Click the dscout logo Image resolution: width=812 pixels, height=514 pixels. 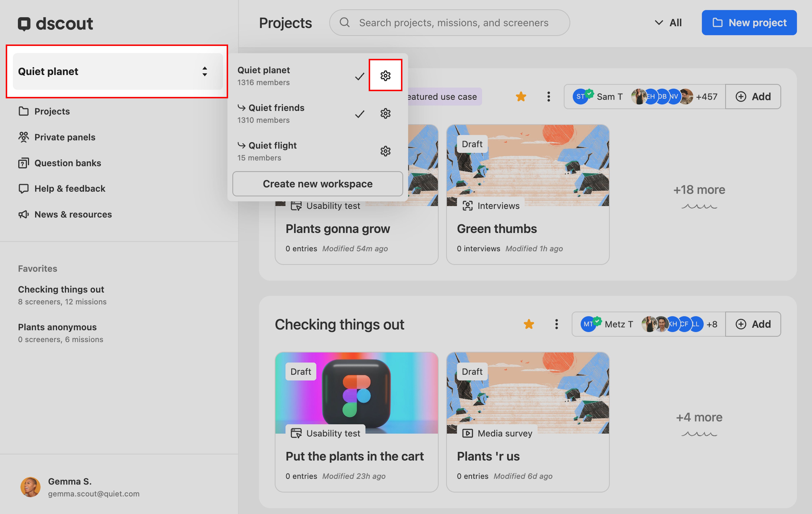pyautogui.click(x=55, y=24)
